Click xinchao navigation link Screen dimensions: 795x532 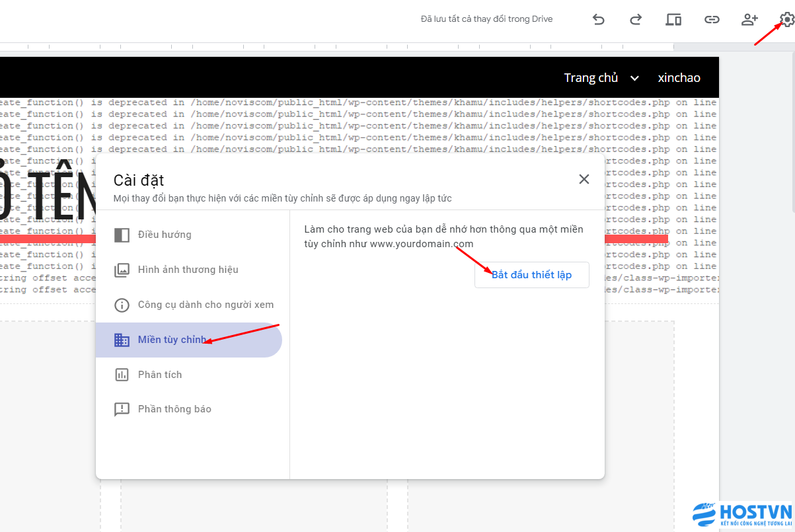679,78
